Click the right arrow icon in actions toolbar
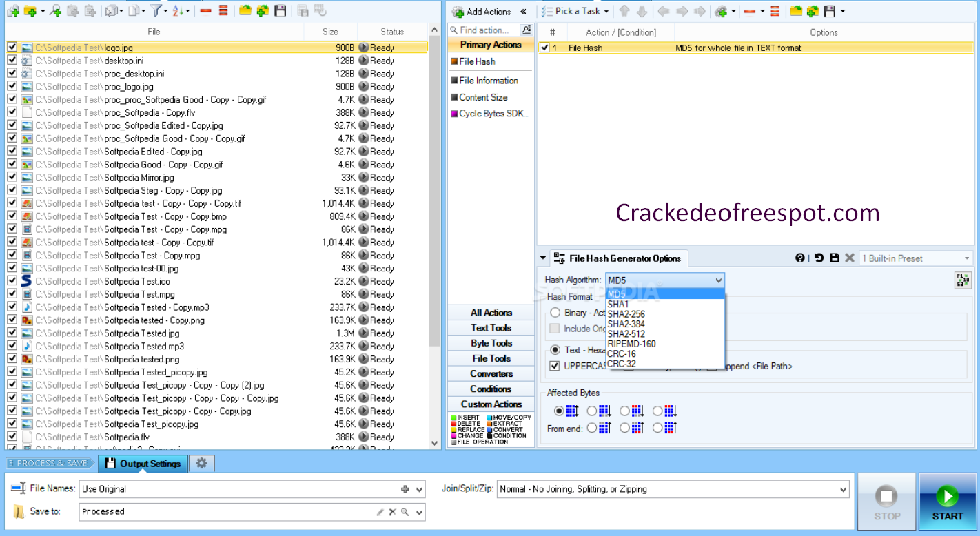The height and width of the screenshot is (536, 980). point(681,11)
